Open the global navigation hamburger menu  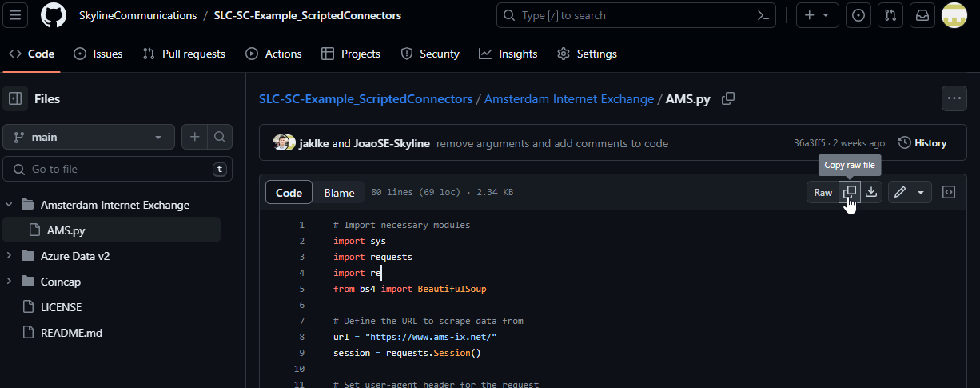[17, 15]
